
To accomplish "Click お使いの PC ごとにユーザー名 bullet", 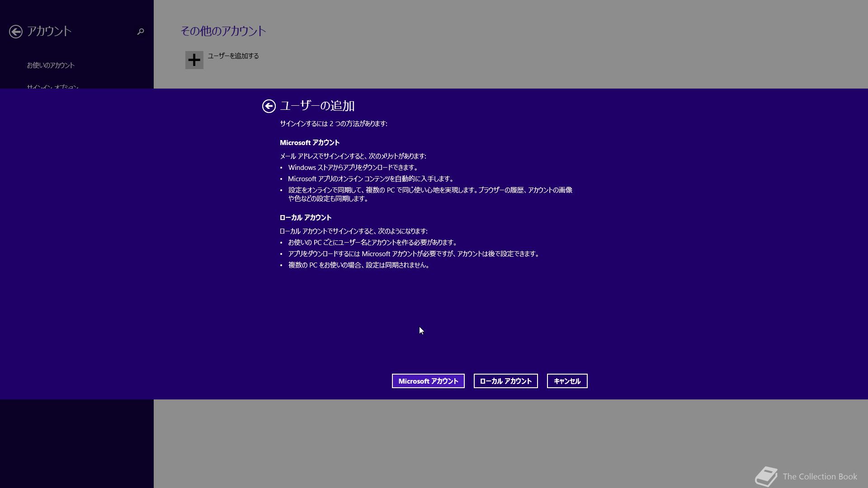I will click(x=373, y=242).
